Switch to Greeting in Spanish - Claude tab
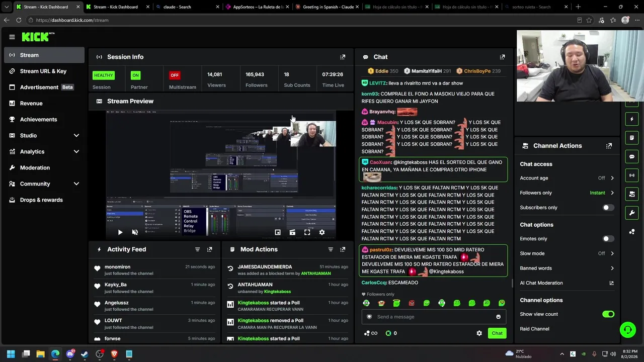The image size is (644, 362). click(x=327, y=7)
